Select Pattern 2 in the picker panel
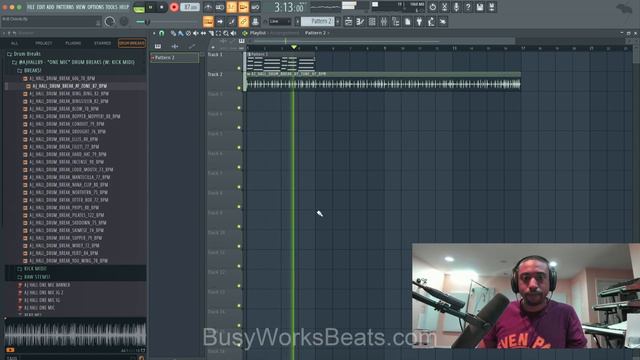Screen dimensions: 640x360 [x=175, y=58]
